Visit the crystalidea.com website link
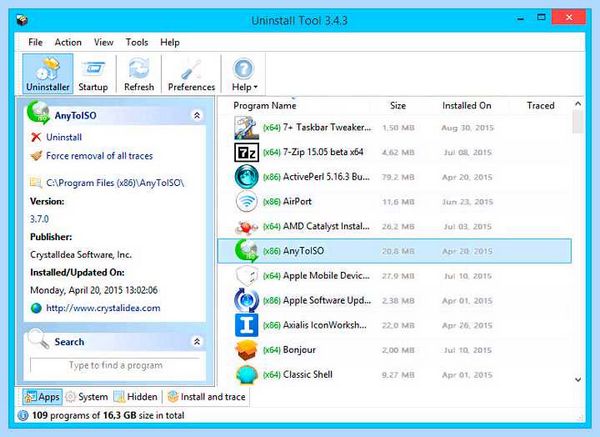This screenshot has width=600, height=437. (103, 308)
